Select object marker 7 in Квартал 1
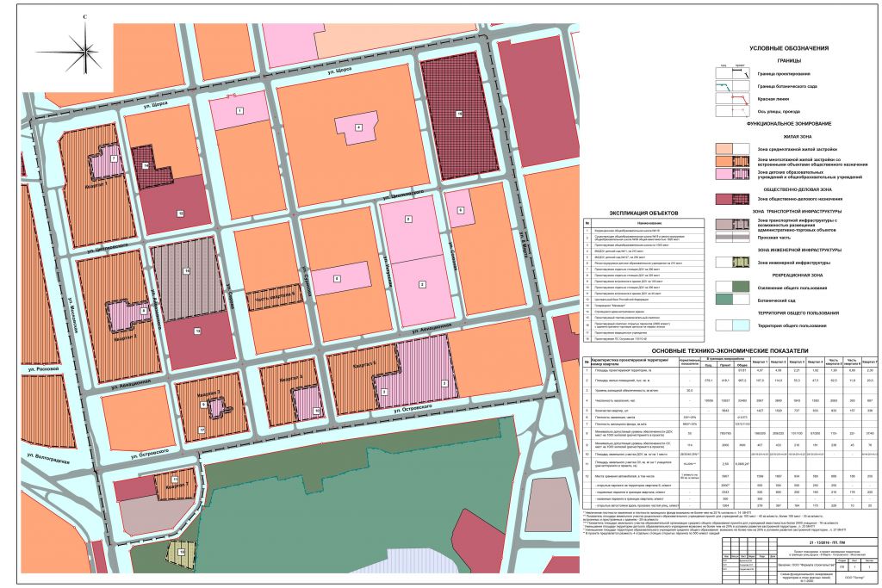Viewport: 882px width, 588px height. pyautogui.click(x=114, y=158)
